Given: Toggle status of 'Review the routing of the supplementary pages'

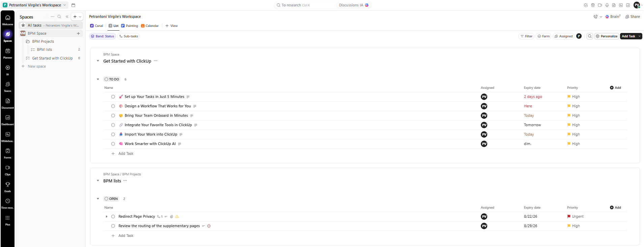Looking at the screenshot, I should (x=113, y=226).
